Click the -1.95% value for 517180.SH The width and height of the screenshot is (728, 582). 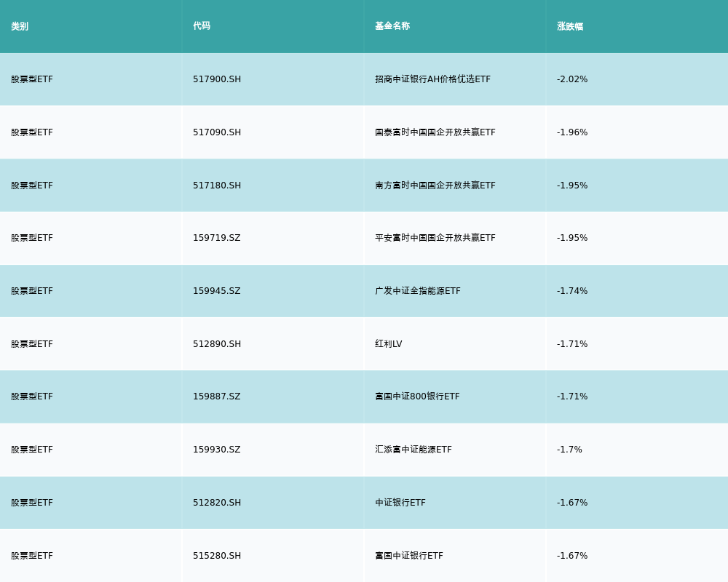click(572, 186)
